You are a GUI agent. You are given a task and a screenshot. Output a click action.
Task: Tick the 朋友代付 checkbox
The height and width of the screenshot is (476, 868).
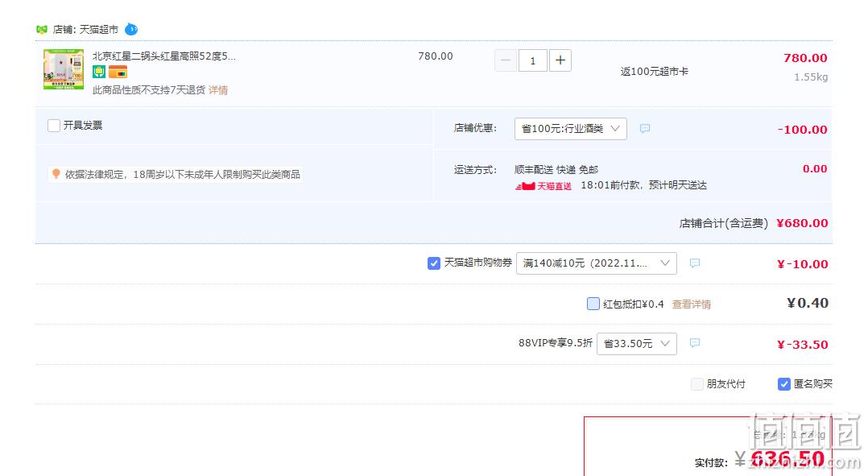pyautogui.click(x=697, y=383)
